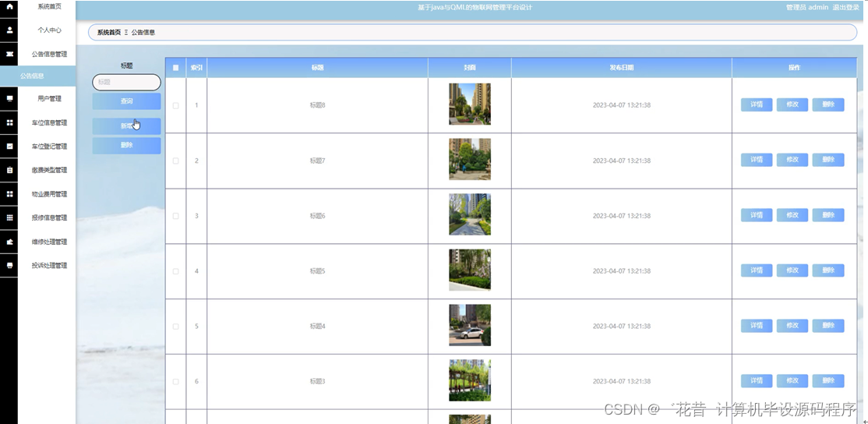Click 详情 for row 标题7

(757, 160)
